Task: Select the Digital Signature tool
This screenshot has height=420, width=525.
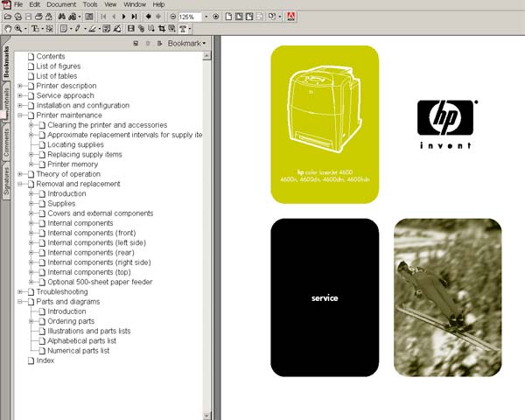Action: pos(117,29)
